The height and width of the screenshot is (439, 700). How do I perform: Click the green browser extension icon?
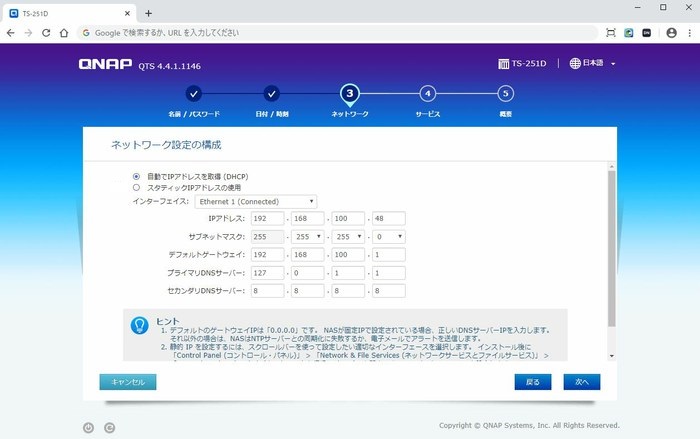[x=629, y=33]
